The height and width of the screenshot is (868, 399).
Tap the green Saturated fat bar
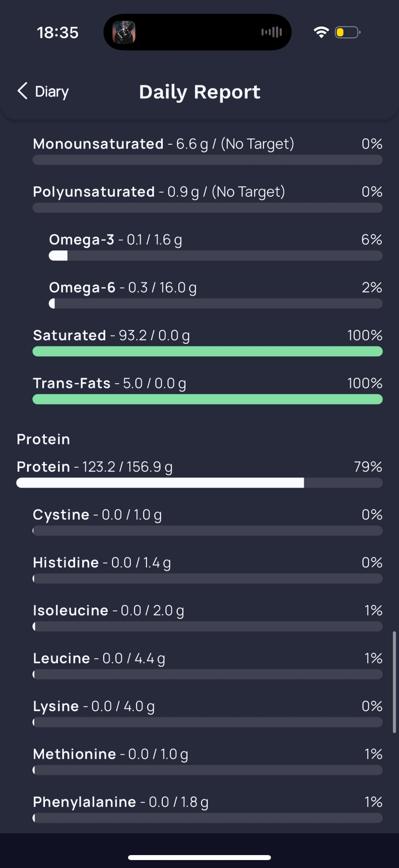click(x=207, y=352)
